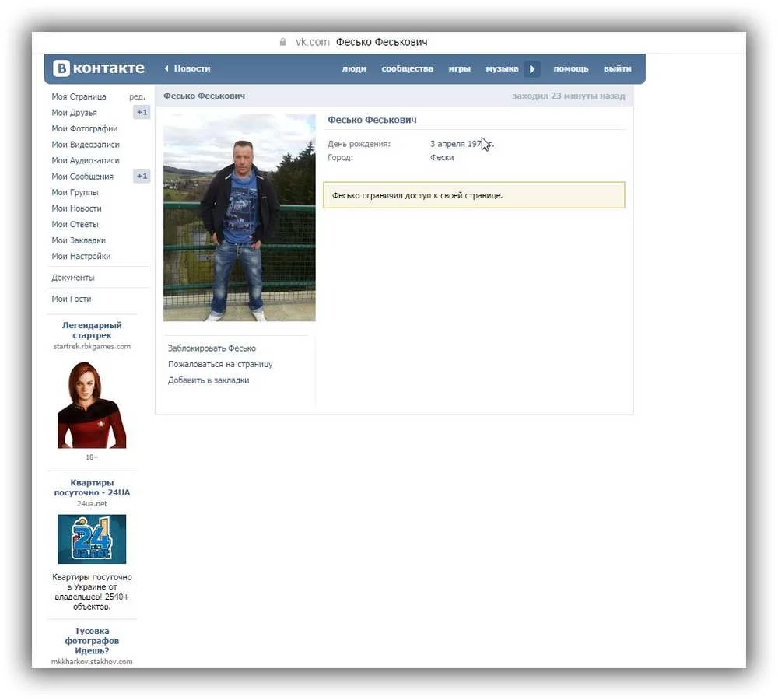
Task: Click the vk.com address text
Action: tap(313, 42)
